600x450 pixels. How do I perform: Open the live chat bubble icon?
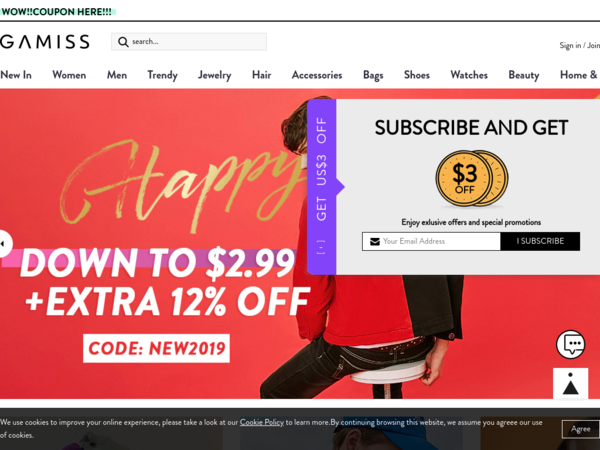[x=571, y=344]
